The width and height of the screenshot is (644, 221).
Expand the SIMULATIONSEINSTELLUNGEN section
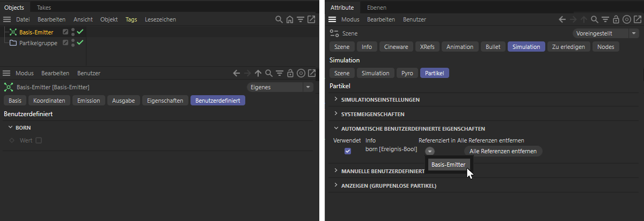click(x=380, y=99)
